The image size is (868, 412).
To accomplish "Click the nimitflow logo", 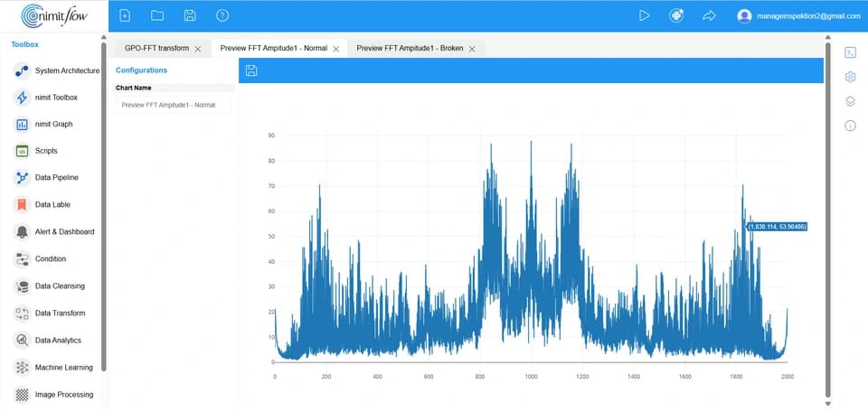I will pyautogui.click(x=54, y=16).
